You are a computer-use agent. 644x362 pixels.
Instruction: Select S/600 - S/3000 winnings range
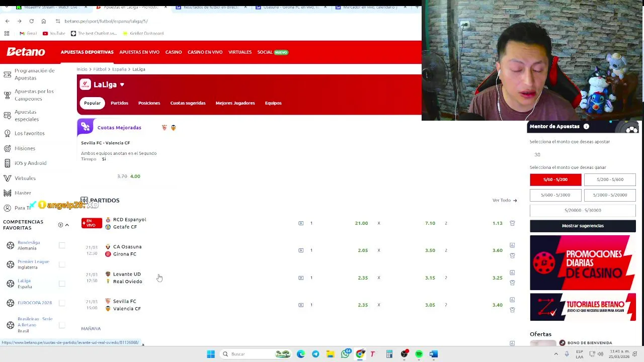click(x=555, y=195)
